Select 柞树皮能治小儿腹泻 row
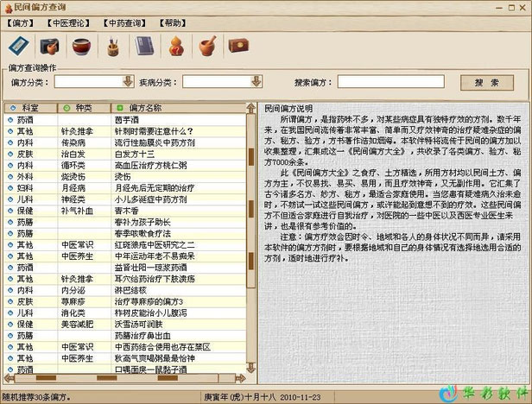Image resolution: width=532 pixels, height=404 pixels. click(x=125, y=313)
